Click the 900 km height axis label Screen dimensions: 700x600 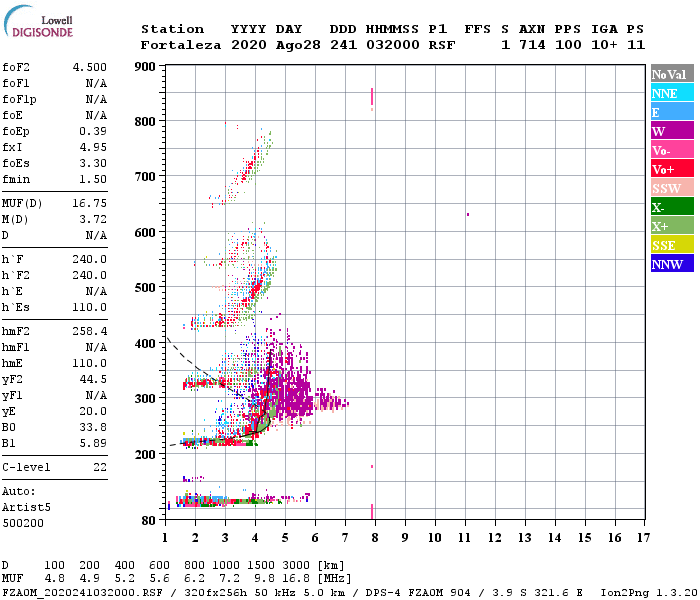click(145, 67)
